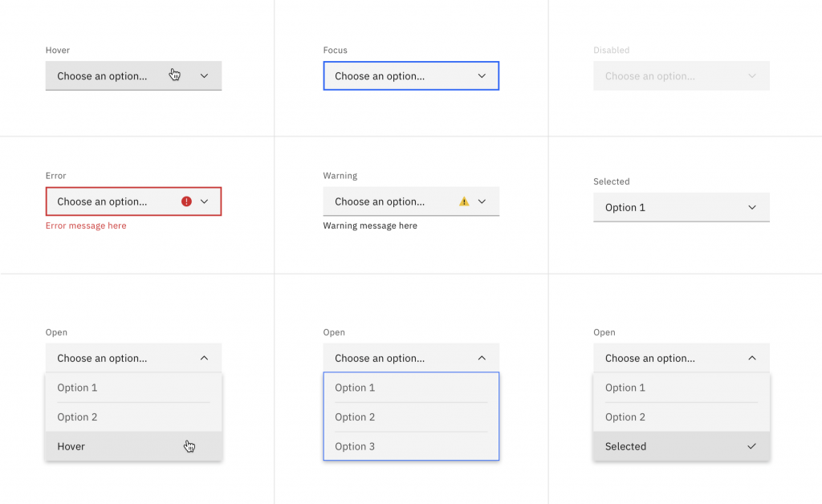
Task: Open the dropdown showing Option 1 selected
Action: pos(681,207)
